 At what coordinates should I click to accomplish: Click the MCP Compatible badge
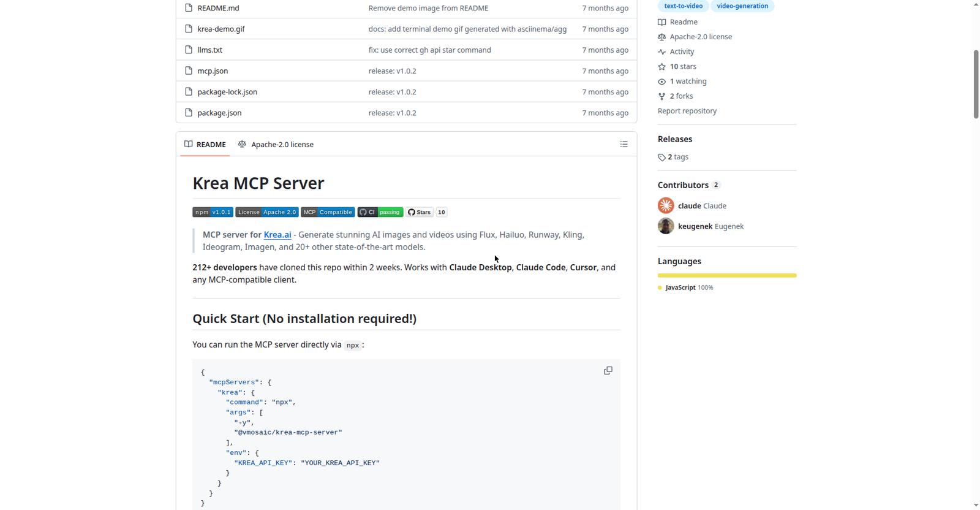(x=328, y=212)
